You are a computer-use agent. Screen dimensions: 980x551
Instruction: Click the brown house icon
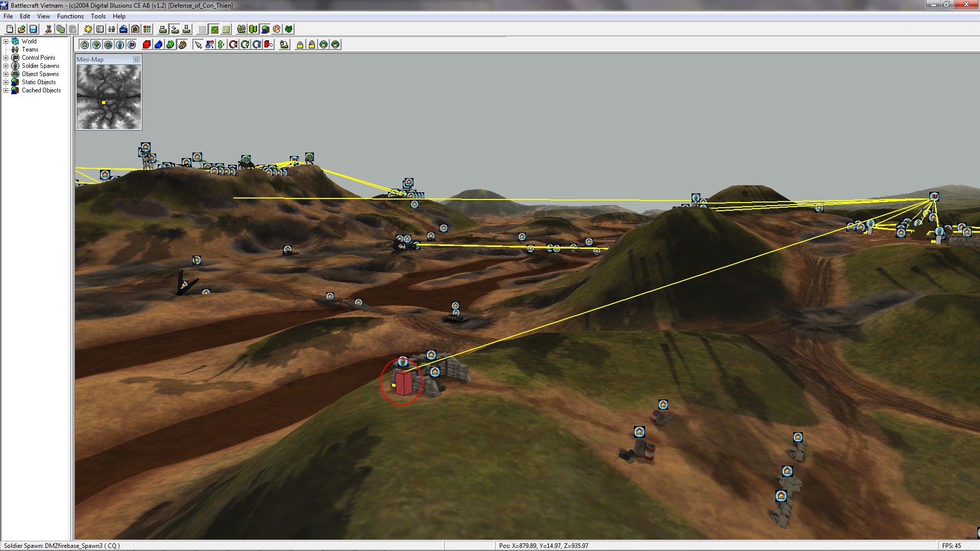click(x=182, y=44)
